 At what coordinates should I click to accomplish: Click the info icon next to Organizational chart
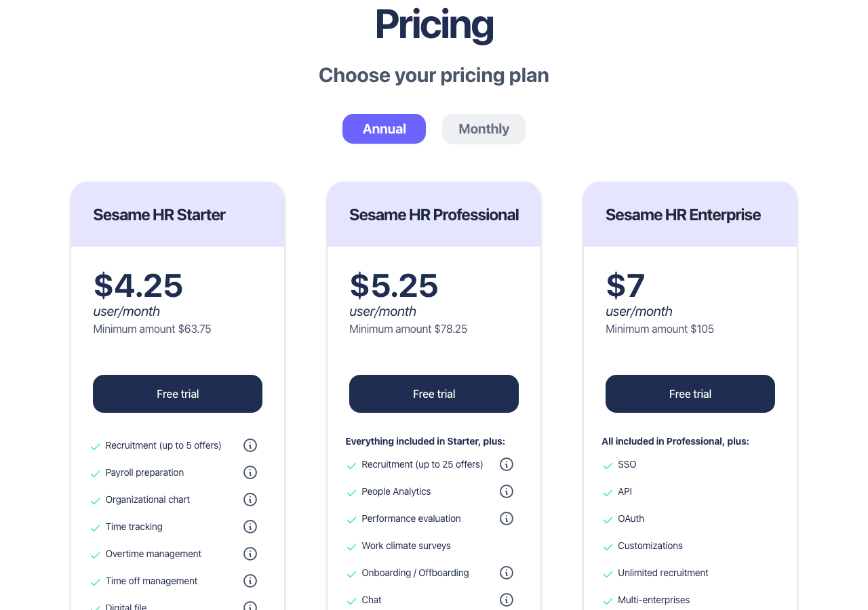(250, 500)
